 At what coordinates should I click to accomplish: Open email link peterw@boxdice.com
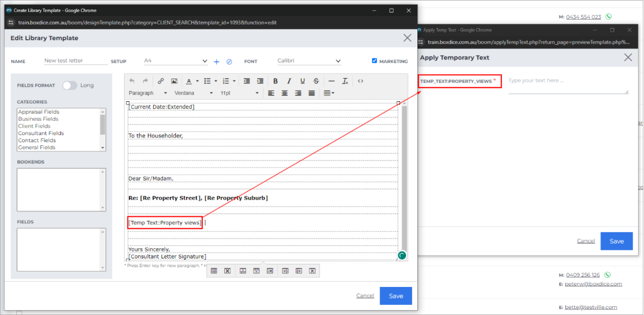point(593,284)
